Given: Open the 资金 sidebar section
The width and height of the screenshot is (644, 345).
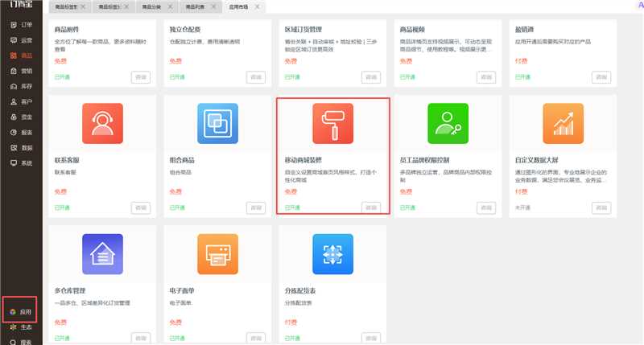Looking at the screenshot, I should pos(21,117).
